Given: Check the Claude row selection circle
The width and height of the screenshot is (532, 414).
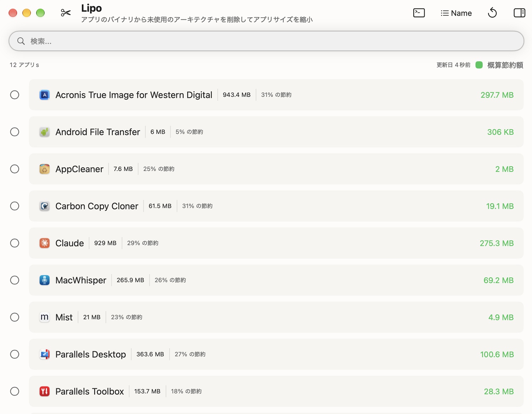Looking at the screenshot, I should 15,243.
